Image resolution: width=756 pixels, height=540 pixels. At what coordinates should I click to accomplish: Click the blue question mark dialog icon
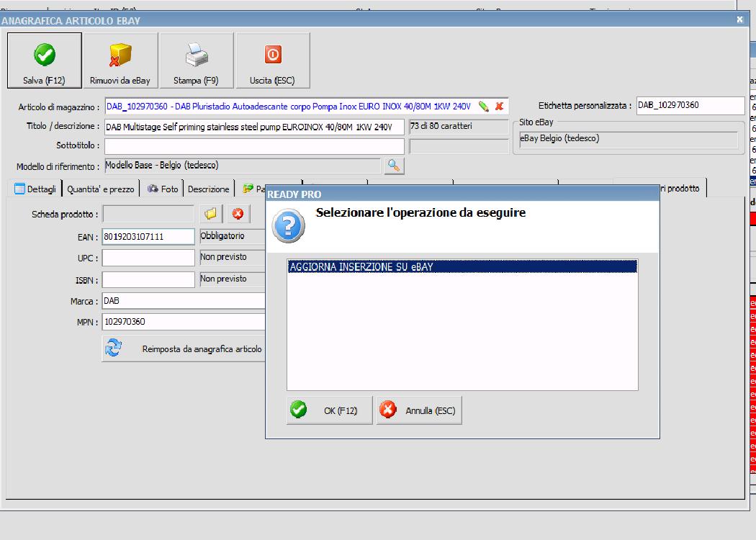click(x=288, y=225)
